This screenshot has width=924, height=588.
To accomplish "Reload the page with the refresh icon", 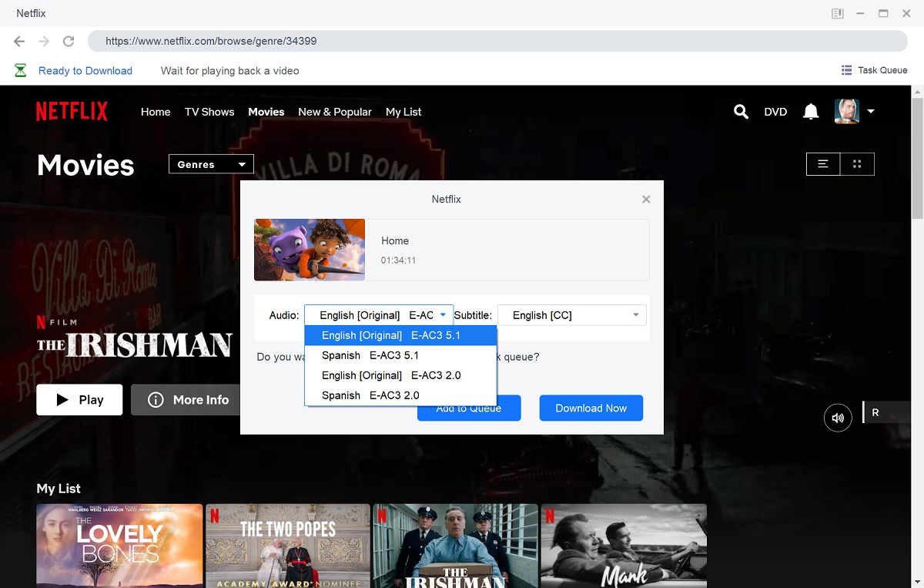I will point(69,41).
